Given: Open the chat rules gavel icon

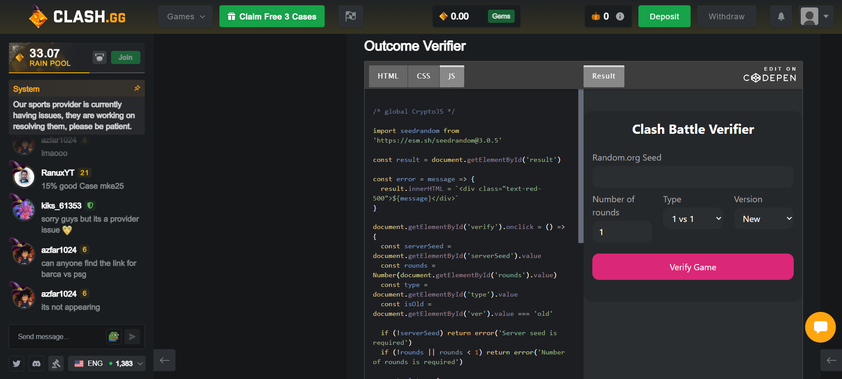Looking at the screenshot, I should [55, 363].
